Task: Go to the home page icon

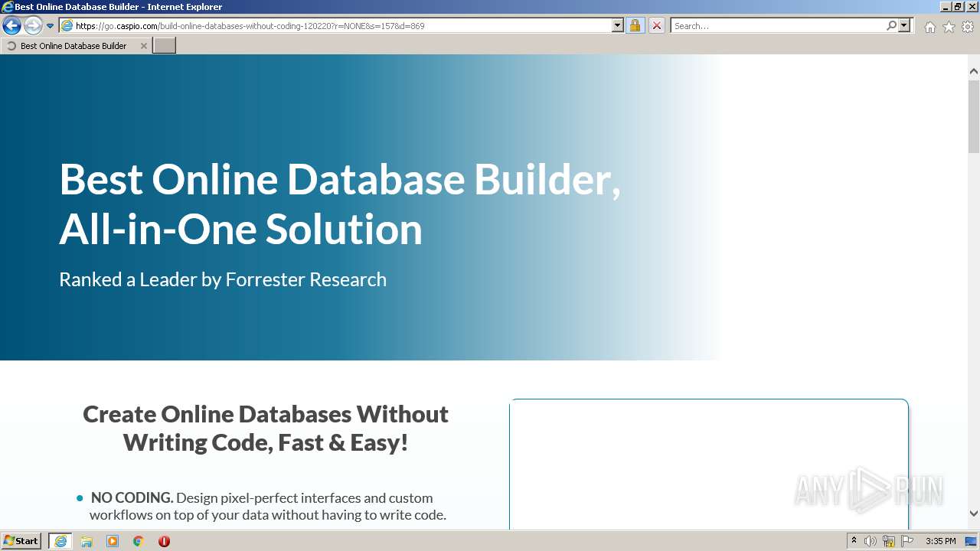Action: point(929,27)
